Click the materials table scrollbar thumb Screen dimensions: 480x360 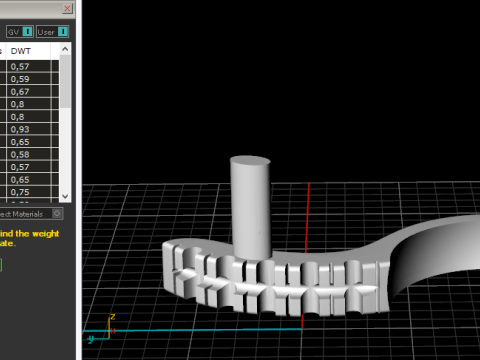65,81
